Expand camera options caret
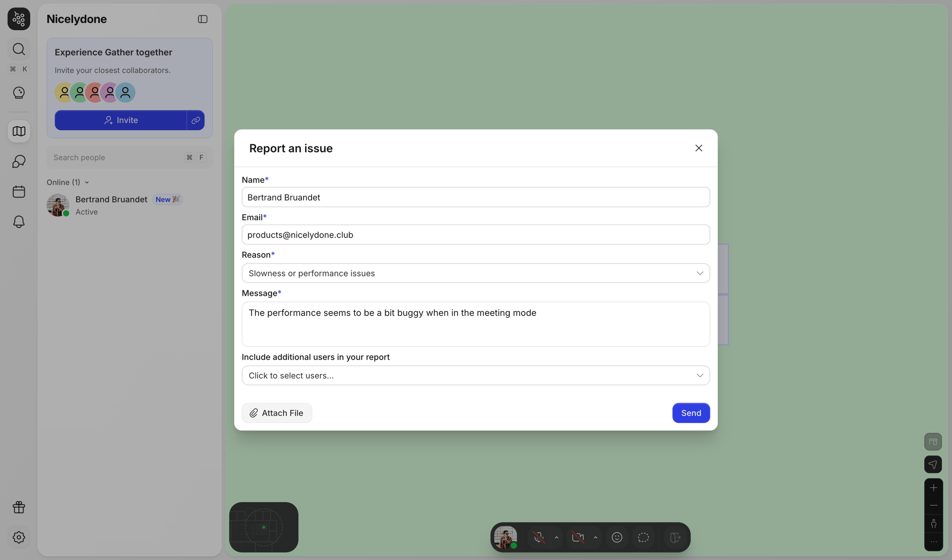The image size is (952, 560). click(x=595, y=537)
